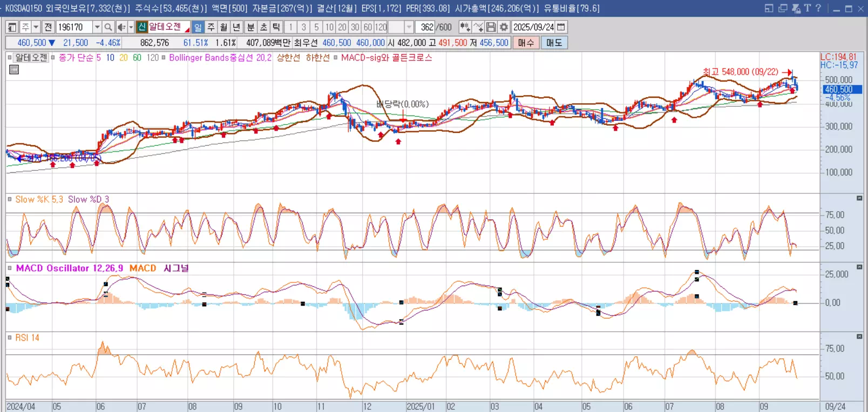Click the green 신 badge icon
This screenshot has width=868, height=412.
coord(142,26)
